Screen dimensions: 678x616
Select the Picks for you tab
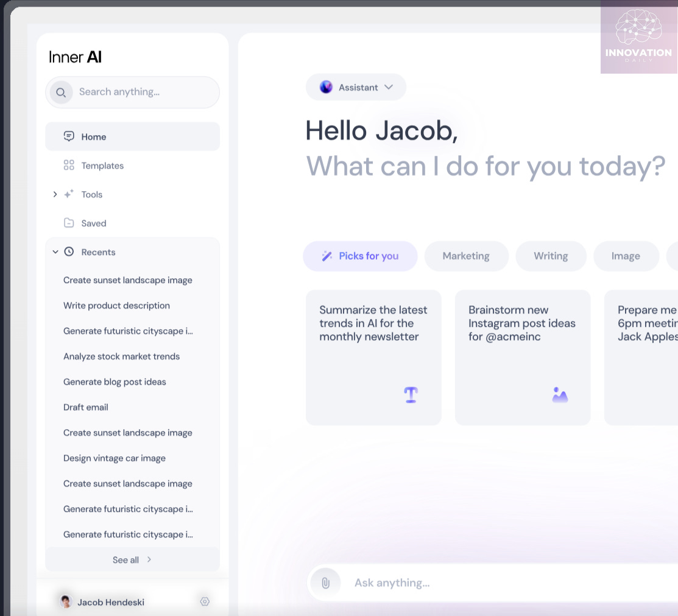(360, 256)
